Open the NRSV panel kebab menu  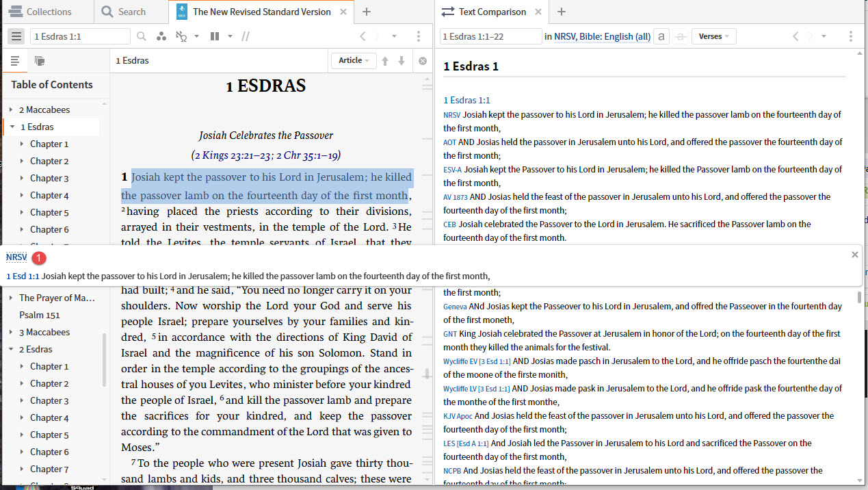click(x=419, y=36)
